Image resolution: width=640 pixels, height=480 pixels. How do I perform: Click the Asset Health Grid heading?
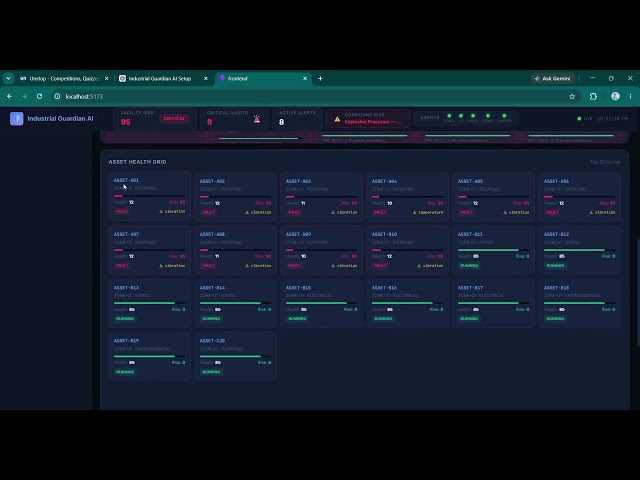pos(137,162)
